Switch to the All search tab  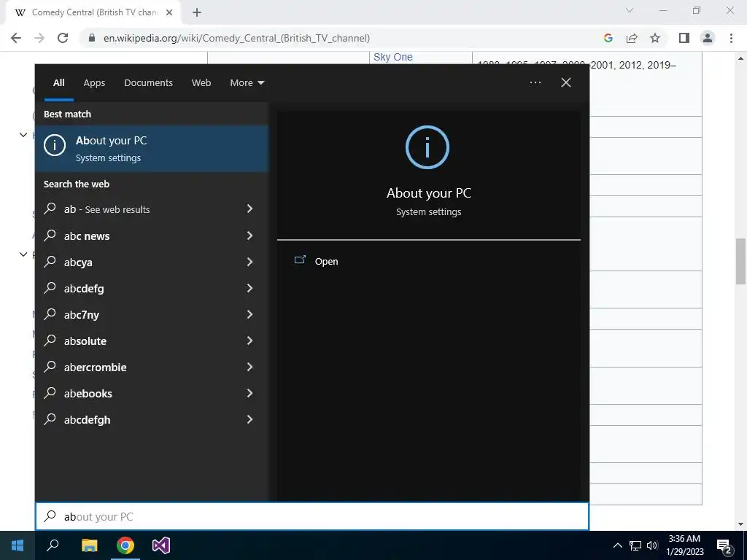pyautogui.click(x=58, y=83)
